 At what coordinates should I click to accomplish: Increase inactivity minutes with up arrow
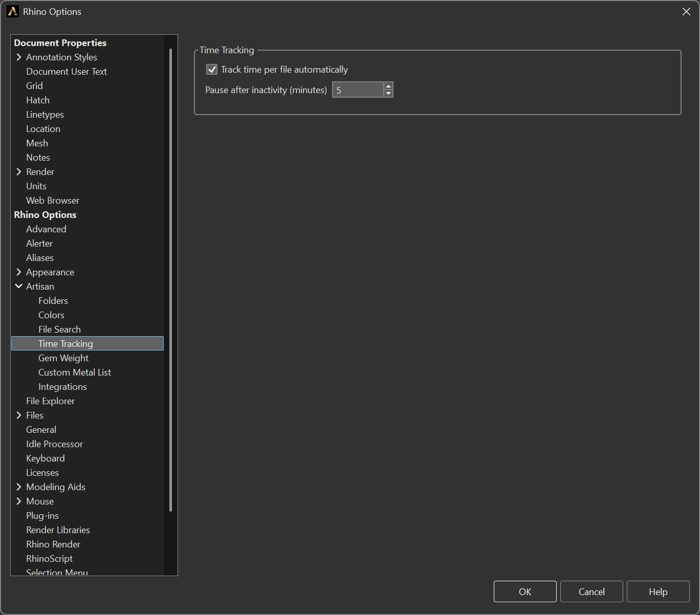(388, 86)
